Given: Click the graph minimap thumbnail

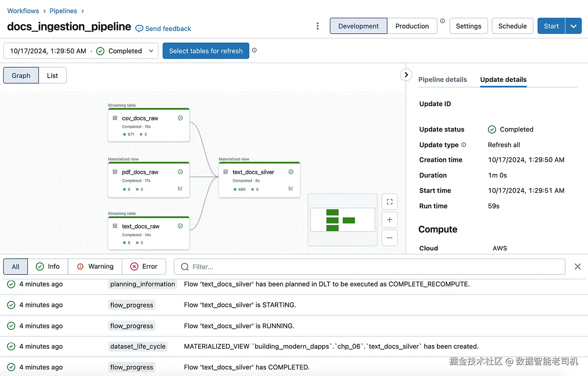Looking at the screenshot, I should pyautogui.click(x=342, y=220).
